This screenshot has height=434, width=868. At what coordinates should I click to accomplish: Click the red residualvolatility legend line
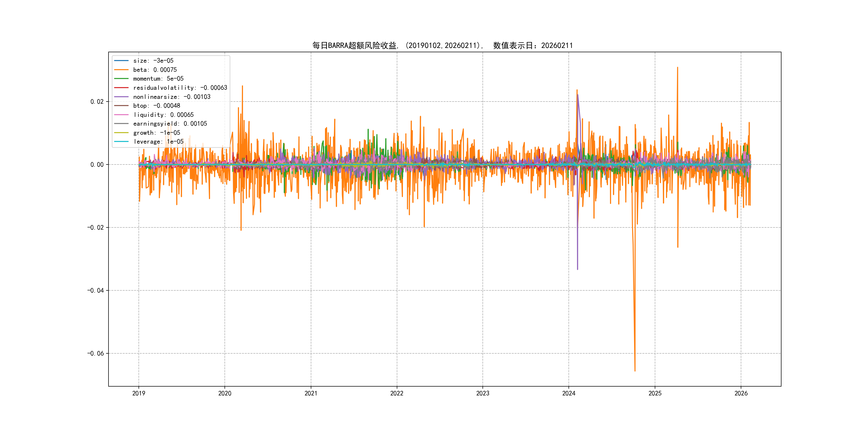(x=121, y=88)
